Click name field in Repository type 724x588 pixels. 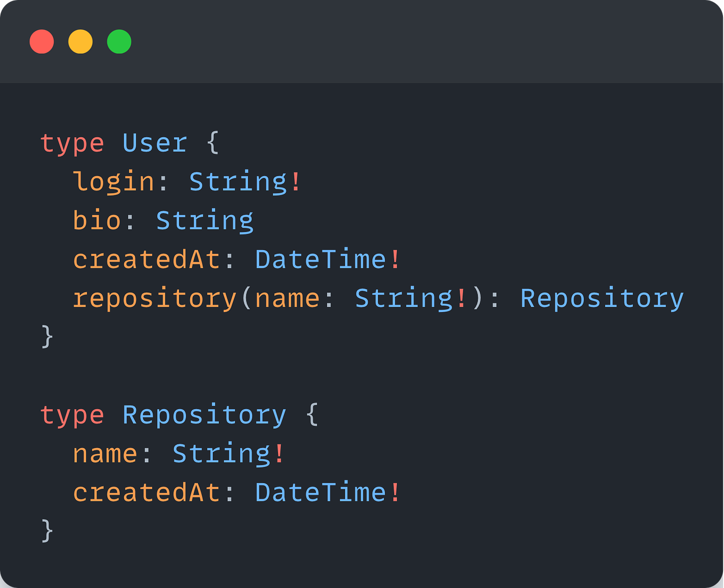point(105,454)
